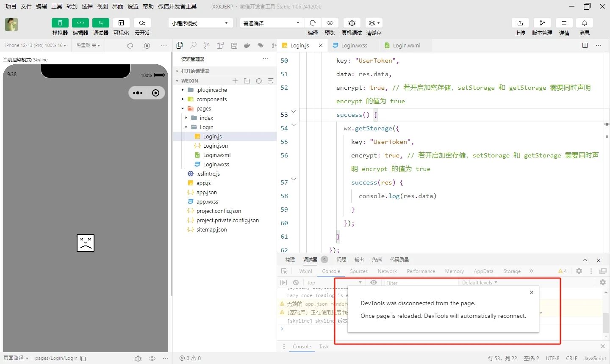
Task: Open the 普通编译 compile mode dropdown
Action: [272, 23]
